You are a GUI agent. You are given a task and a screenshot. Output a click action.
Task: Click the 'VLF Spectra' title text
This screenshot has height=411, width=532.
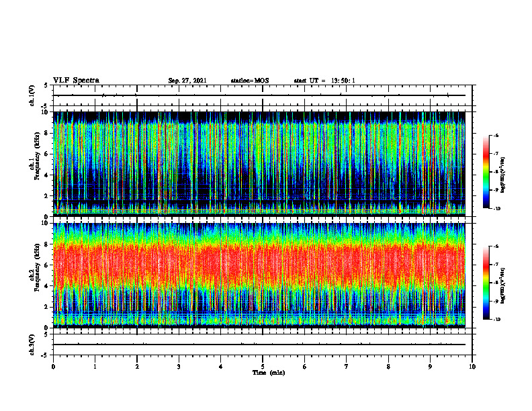click(x=76, y=81)
